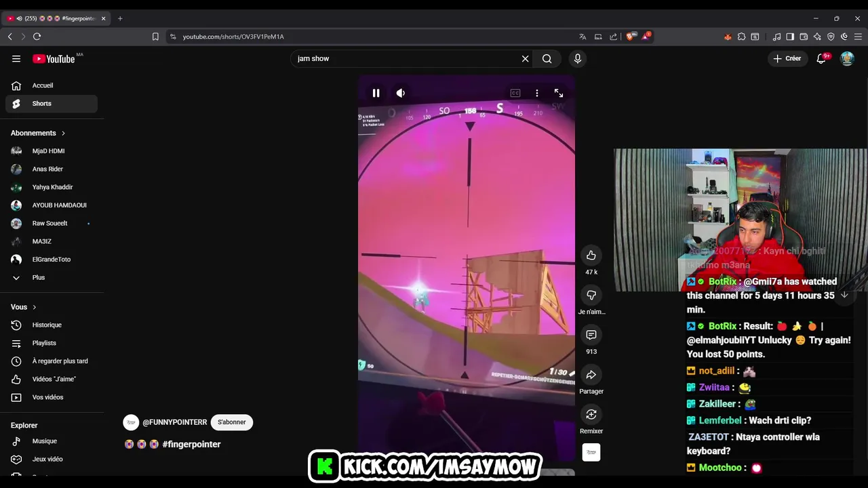Click the Remixer icon
868x488 pixels.
(591, 414)
